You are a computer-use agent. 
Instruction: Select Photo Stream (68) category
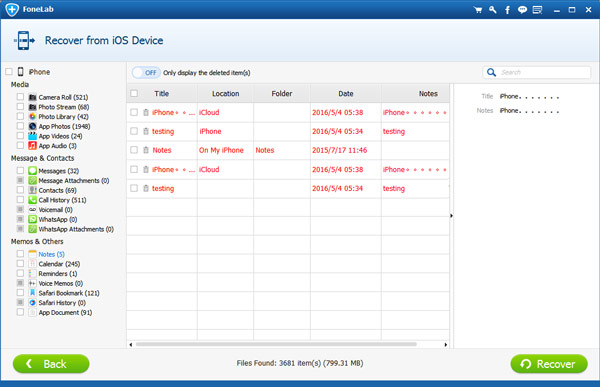click(x=64, y=107)
